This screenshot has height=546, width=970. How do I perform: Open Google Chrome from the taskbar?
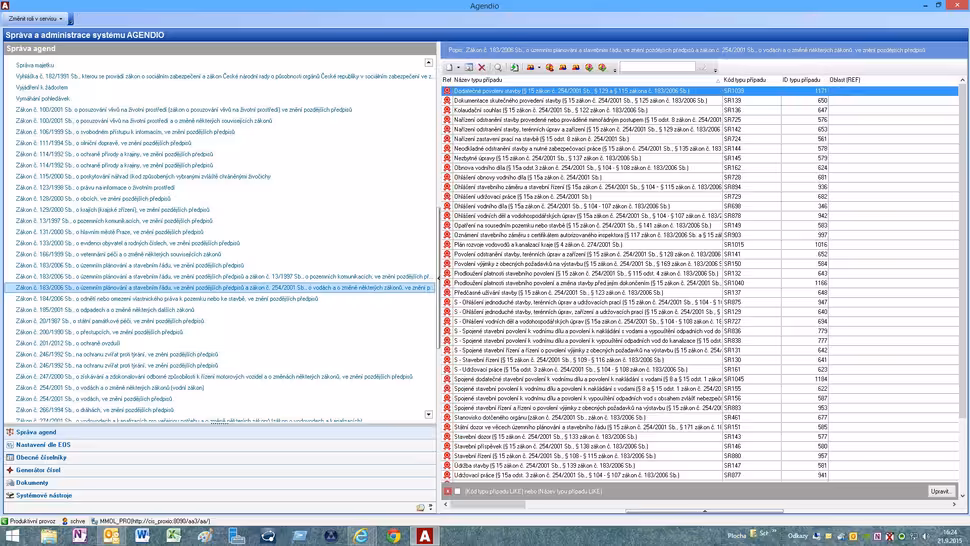point(394,535)
